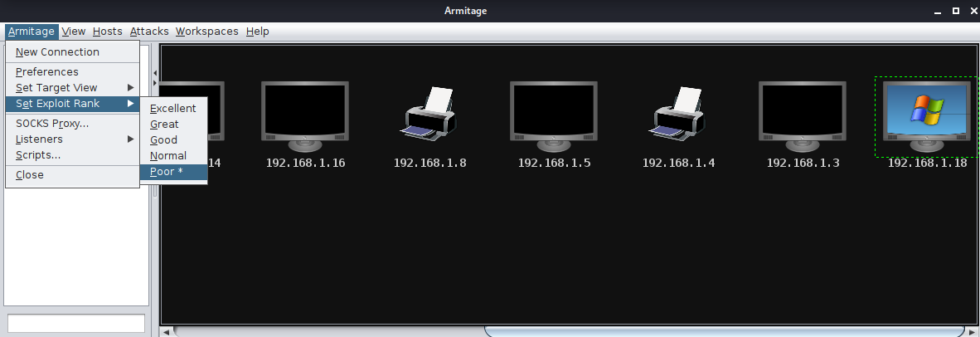Set exploit rank to Great
This screenshot has height=337, width=980.
pos(174,124)
